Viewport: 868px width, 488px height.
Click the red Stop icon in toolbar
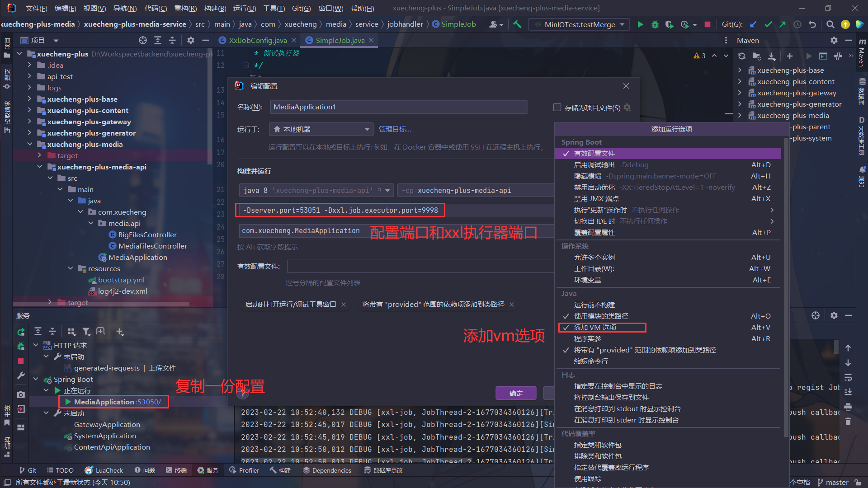pos(708,24)
